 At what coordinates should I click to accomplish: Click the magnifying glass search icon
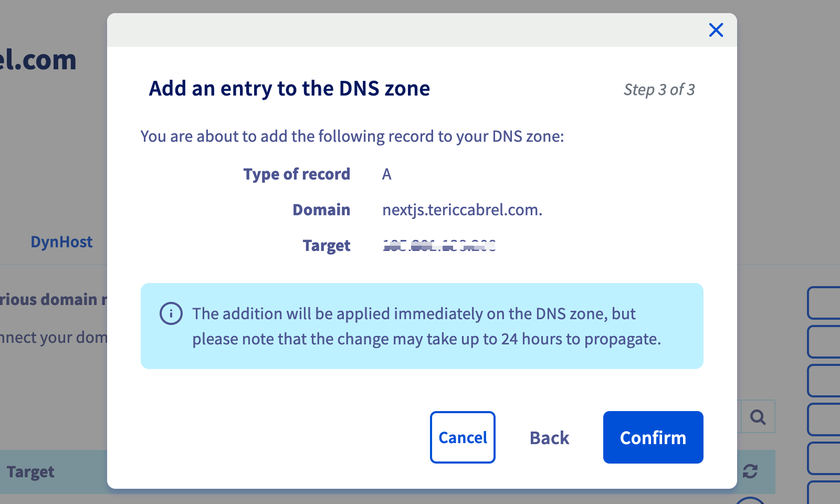(x=758, y=417)
